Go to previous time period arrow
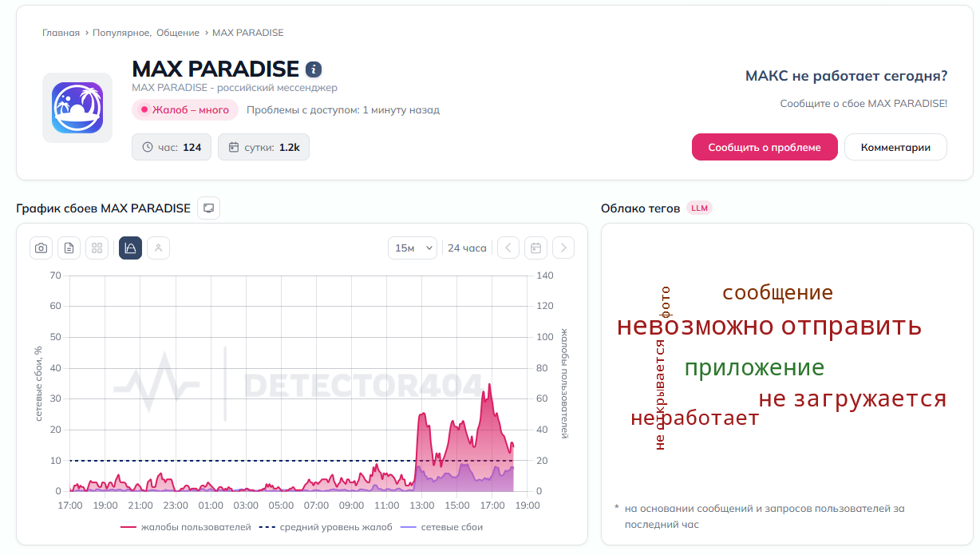 coord(508,248)
